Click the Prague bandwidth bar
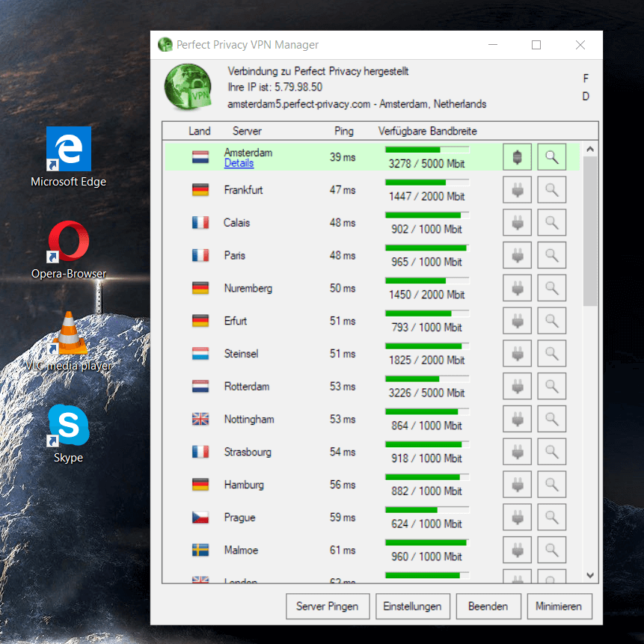Image resolution: width=644 pixels, height=644 pixels. point(427,509)
